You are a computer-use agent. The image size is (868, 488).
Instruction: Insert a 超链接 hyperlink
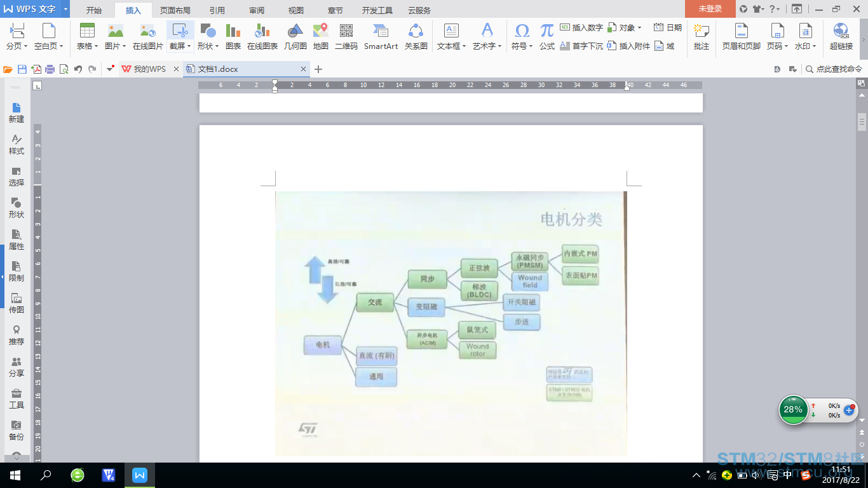pyautogui.click(x=841, y=37)
